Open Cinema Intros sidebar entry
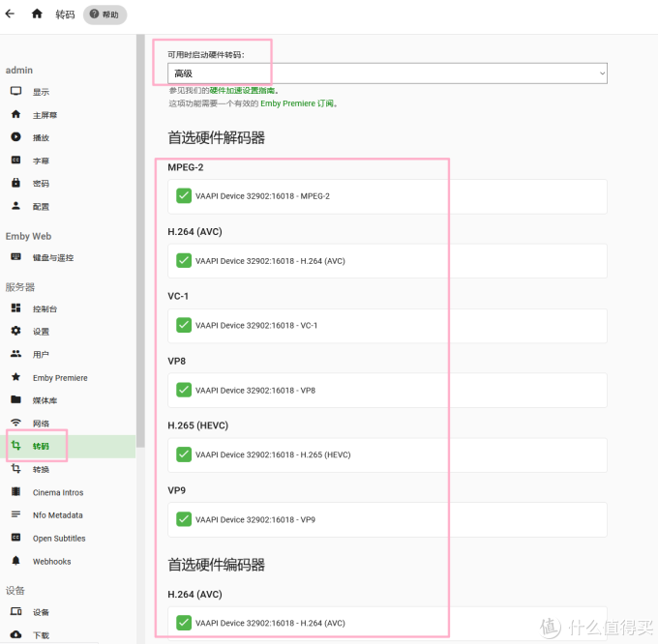The image size is (658, 644). 68,492
